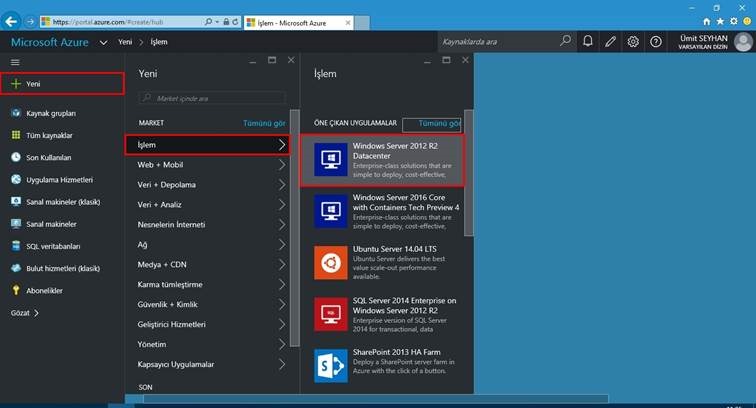
Task: Switch to the İşlem - Microsoft Azure tab
Action: (299, 23)
